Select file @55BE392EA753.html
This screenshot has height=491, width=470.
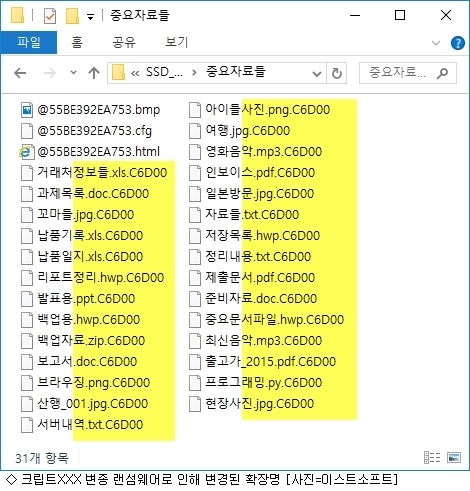coord(90,152)
